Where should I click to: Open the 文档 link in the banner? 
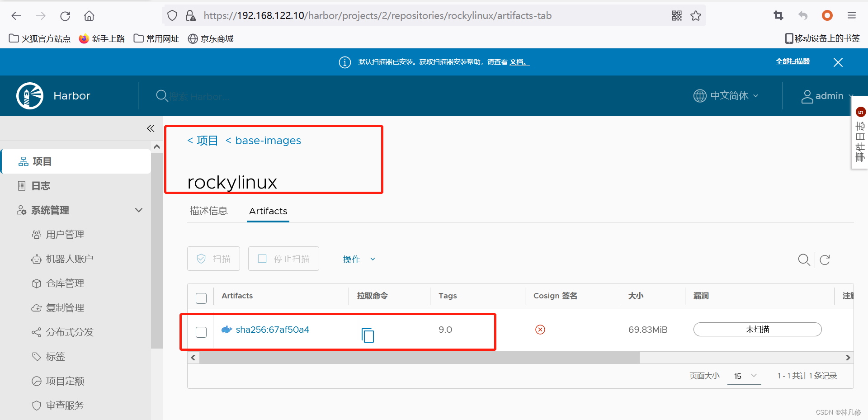[x=519, y=62]
